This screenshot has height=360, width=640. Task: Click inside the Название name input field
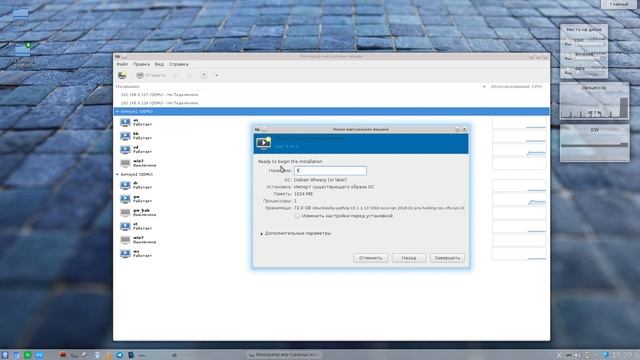tap(330, 171)
